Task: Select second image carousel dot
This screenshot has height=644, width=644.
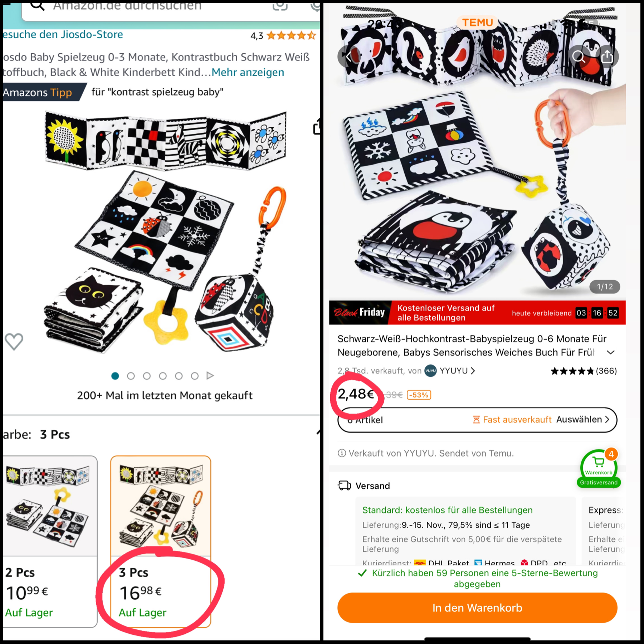Action: [131, 376]
